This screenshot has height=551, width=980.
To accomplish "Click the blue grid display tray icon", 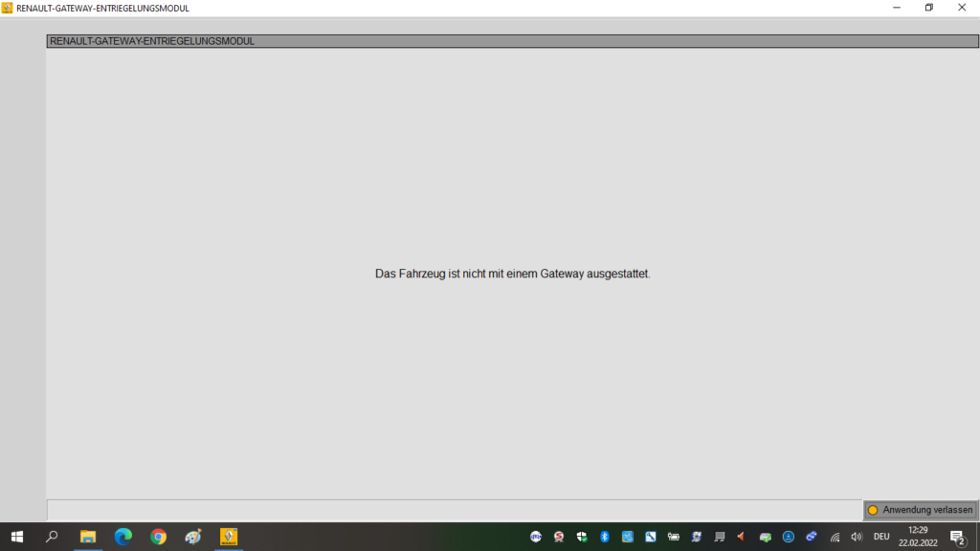I will click(x=628, y=537).
